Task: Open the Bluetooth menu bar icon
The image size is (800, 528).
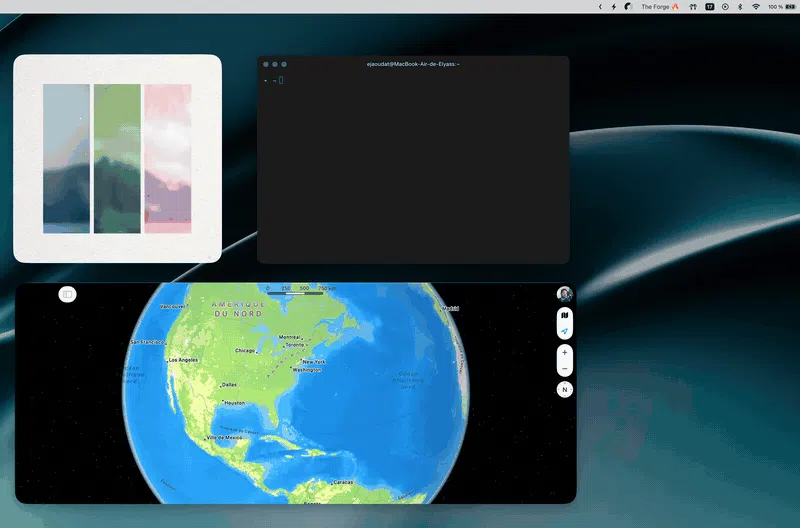Action: pos(740,7)
